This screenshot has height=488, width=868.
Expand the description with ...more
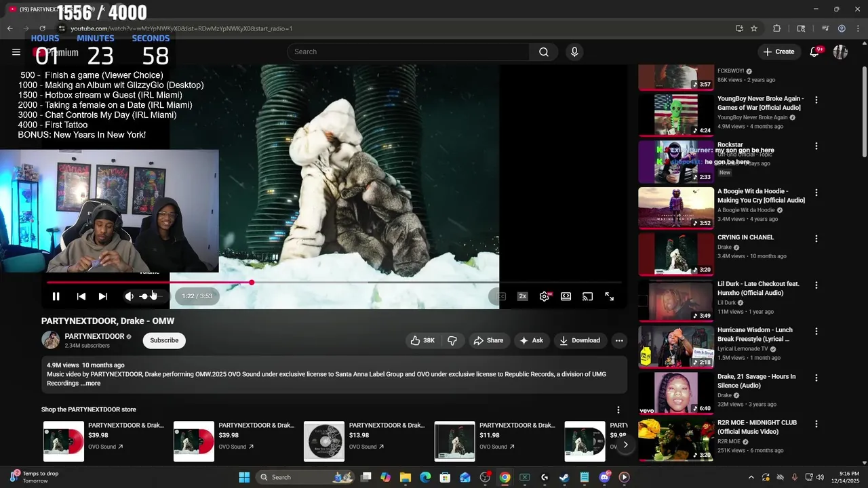coord(91,383)
